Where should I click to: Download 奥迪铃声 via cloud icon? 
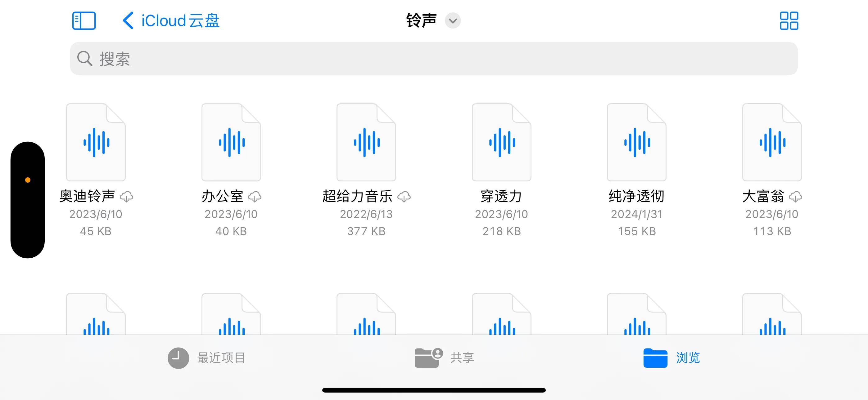[126, 197]
